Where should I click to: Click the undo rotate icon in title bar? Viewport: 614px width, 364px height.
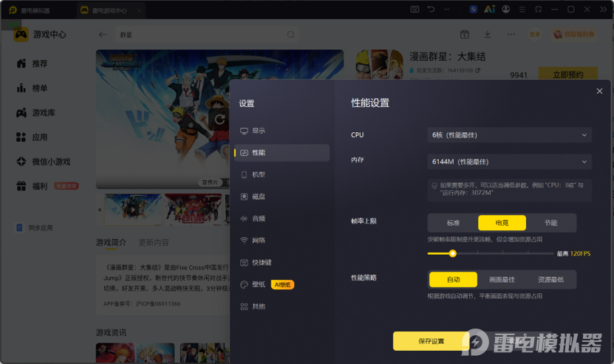(x=431, y=10)
